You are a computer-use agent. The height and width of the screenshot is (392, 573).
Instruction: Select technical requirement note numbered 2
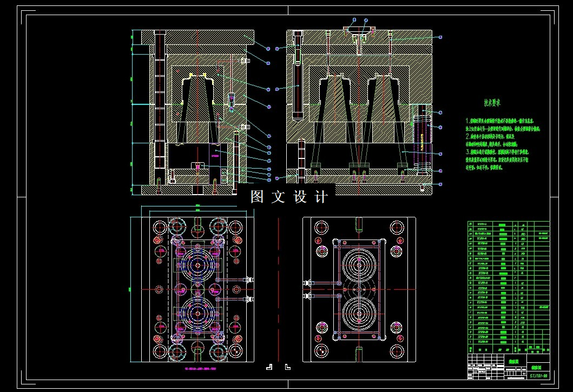pos(491,140)
